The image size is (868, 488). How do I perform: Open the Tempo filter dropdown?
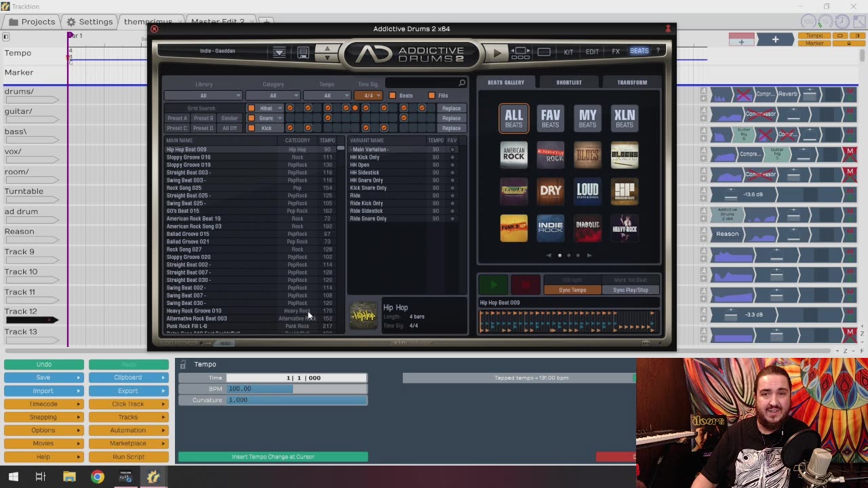tap(328, 96)
